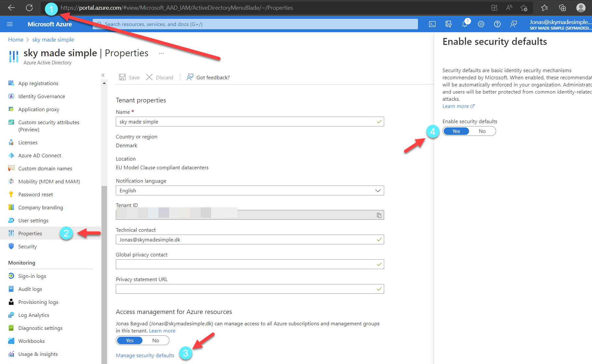Viewport: 592px width, 364px height.
Task: Open portal settings gear icon
Action: pos(481,24)
